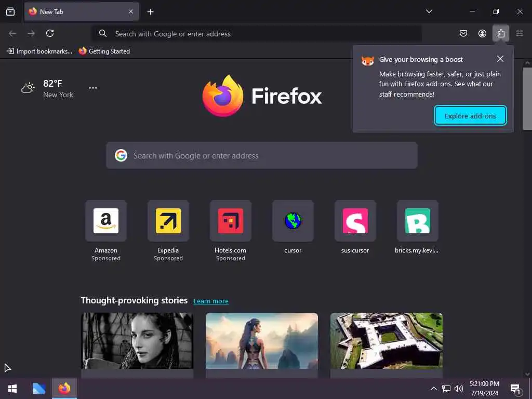This screenshot has height=399, width=532.
Task: Click Learn more link beside stories heading
Action: [x=211, y=301]
